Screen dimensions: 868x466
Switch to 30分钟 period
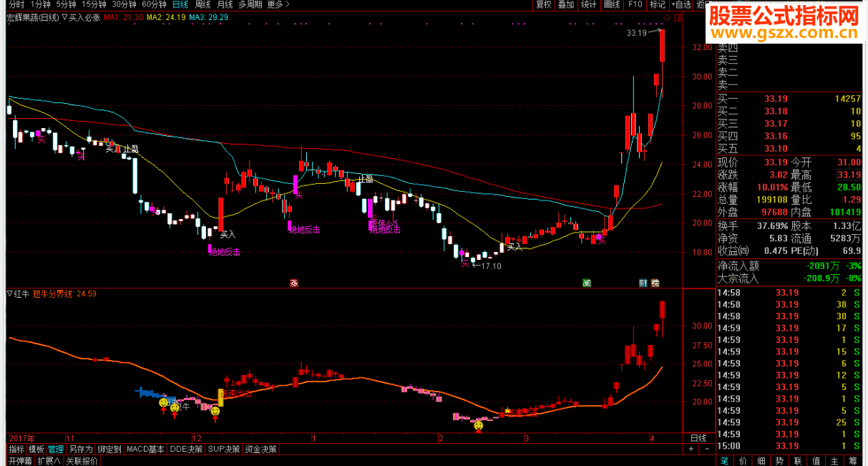pos(125,4)
